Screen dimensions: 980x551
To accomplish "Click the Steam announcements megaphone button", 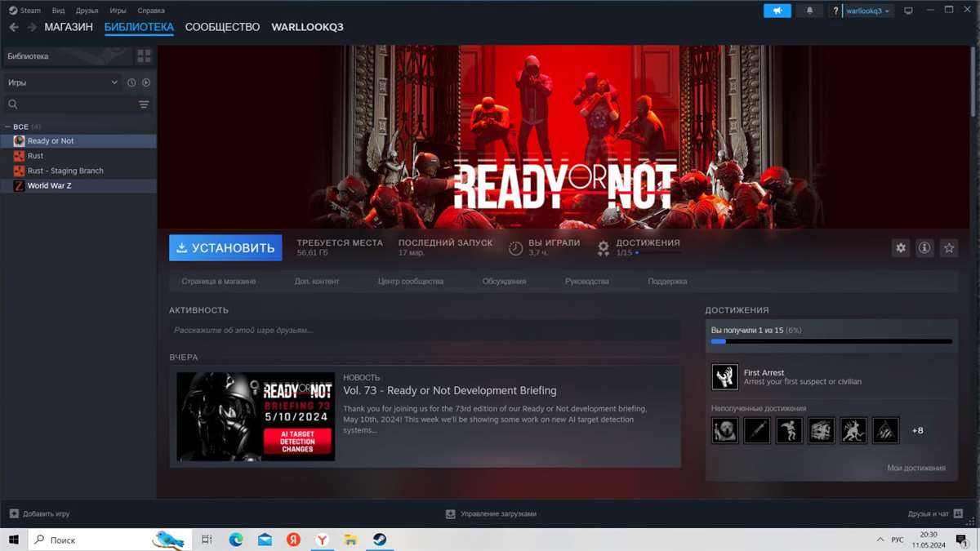I will tap(777, 11).
